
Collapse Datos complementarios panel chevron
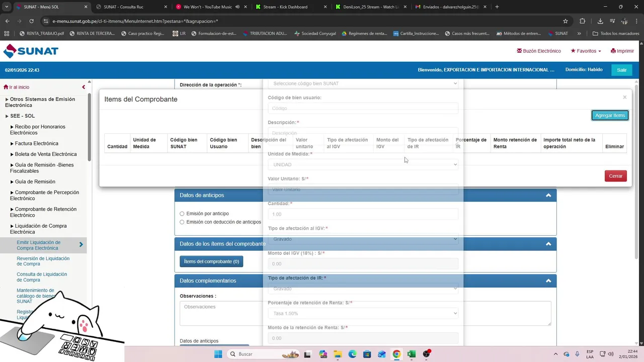click(548, 281)
